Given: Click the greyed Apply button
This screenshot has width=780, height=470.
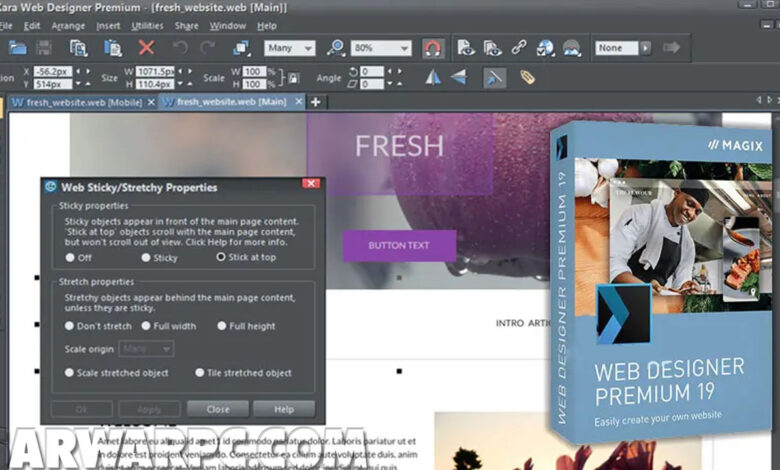Looking at the screenshot, I should pyautogui.click(x=149, y=409).
